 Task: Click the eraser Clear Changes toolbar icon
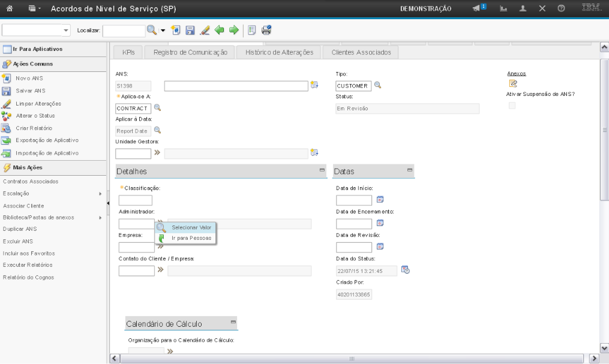pyautogui.click(x=205, y=30)
